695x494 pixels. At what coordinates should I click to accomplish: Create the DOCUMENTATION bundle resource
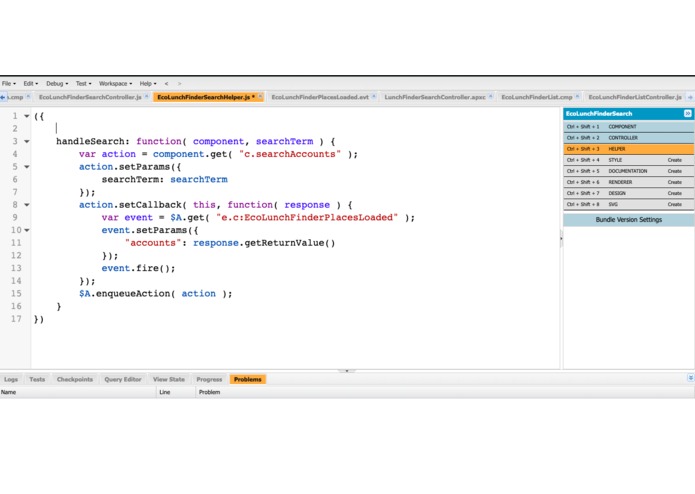click(675, 171)
